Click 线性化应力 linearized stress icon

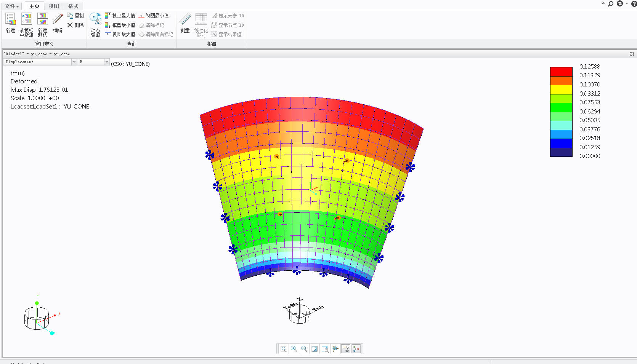pyautogui.click(x=201, y=24)
